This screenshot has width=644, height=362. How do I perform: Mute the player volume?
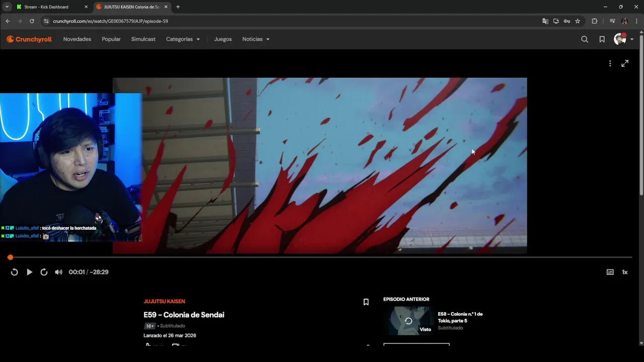(x=58, y=272)
